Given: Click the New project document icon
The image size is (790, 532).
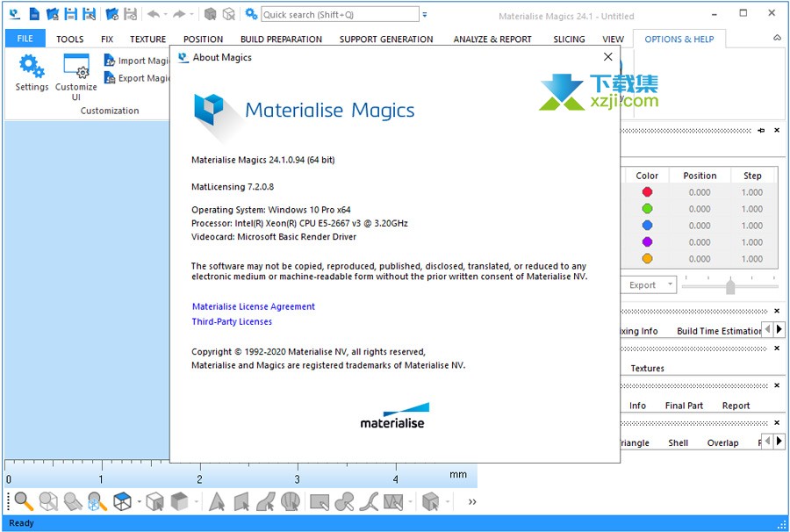Looking at the screenshot, I should point(34,14).
